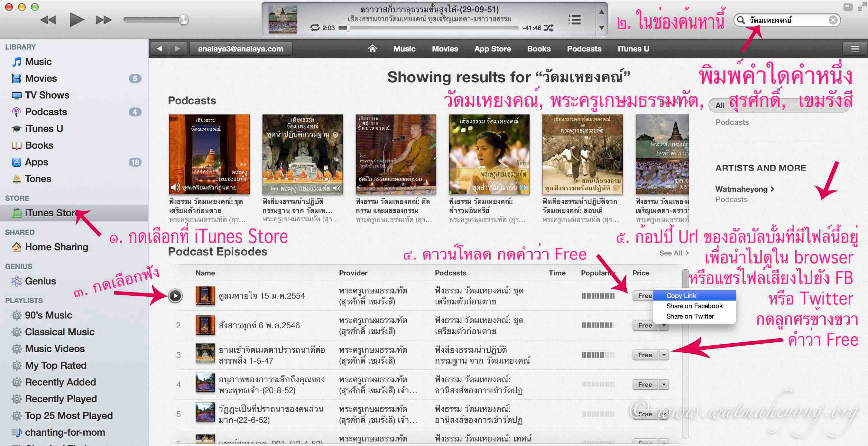Expand dropdown arrow beside Free on row 3

663,355
